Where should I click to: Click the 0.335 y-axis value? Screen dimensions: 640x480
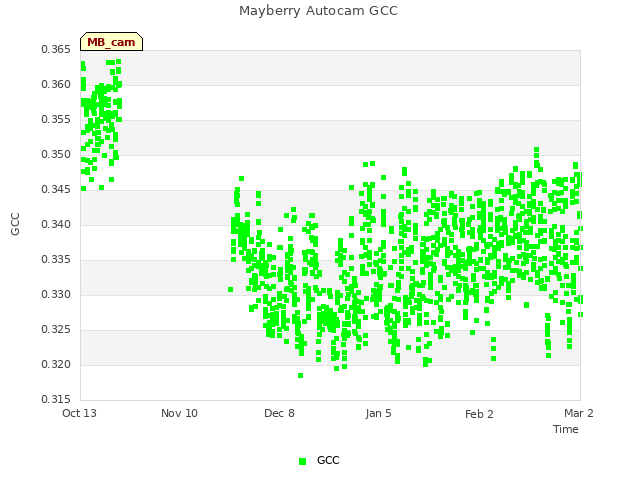[x=56, y=260]
